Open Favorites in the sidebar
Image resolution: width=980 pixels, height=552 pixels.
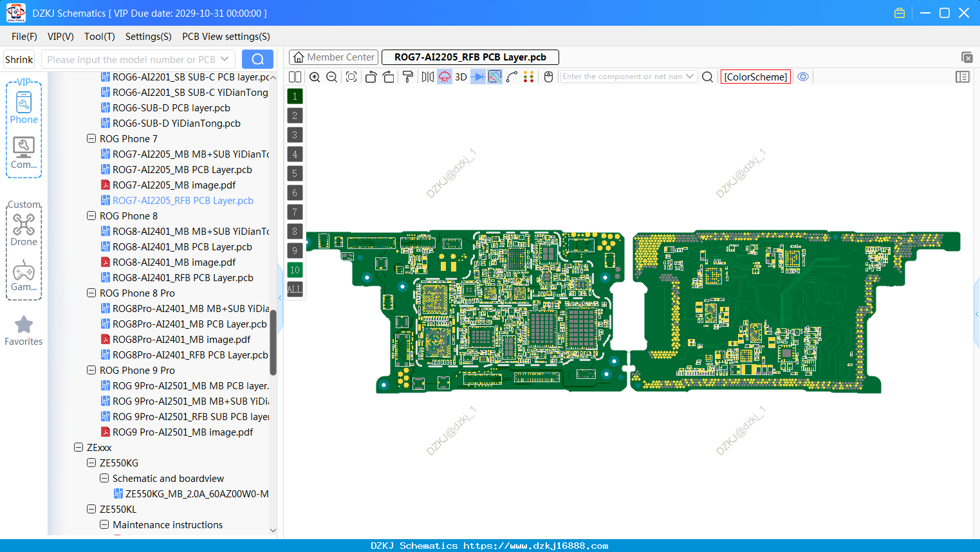point(24,331)
